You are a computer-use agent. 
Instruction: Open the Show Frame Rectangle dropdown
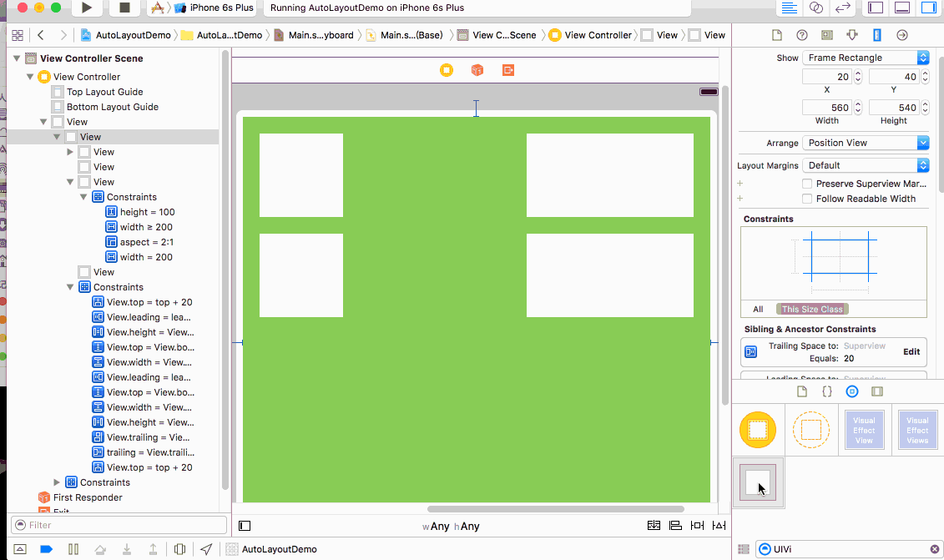pyautogui.click(x=866, y=58)
